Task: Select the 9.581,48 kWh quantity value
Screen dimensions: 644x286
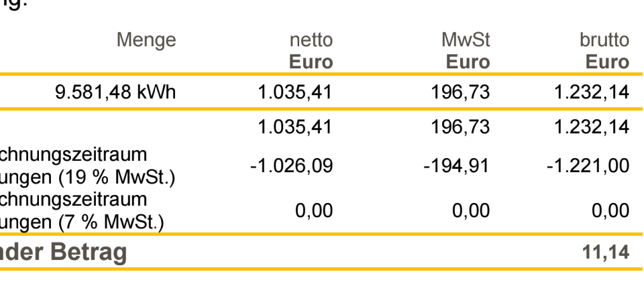Action: [115, 92]
